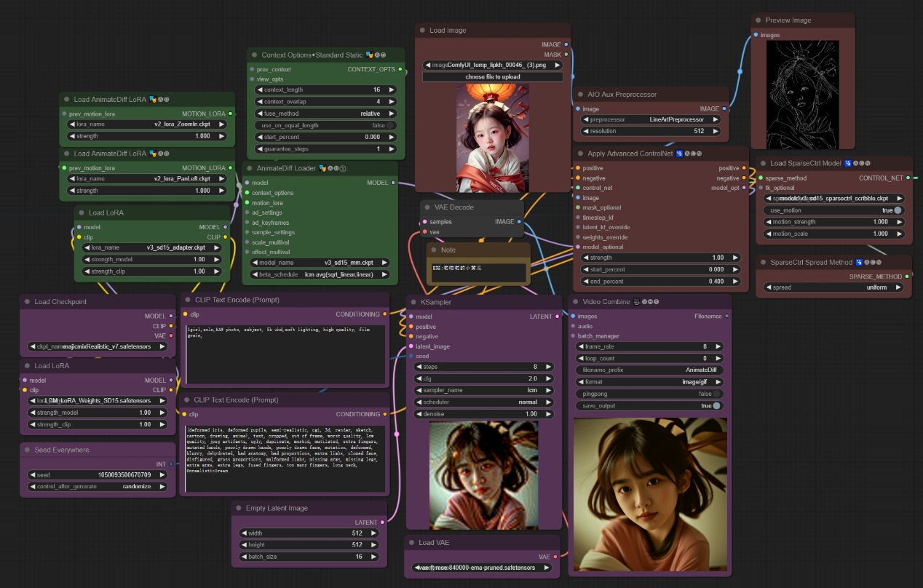Click choose file to upload button
This screenshot has width=923, height=588.
click(493, 76)
